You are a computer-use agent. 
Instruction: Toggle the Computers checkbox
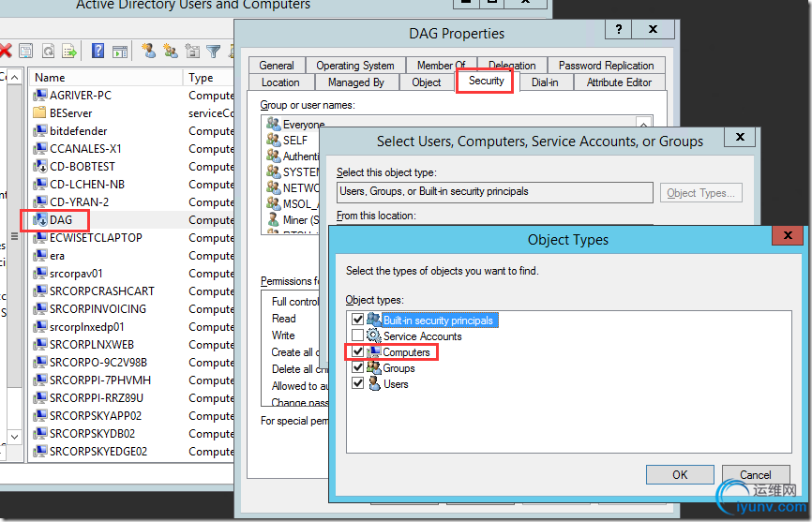[357, 351]
